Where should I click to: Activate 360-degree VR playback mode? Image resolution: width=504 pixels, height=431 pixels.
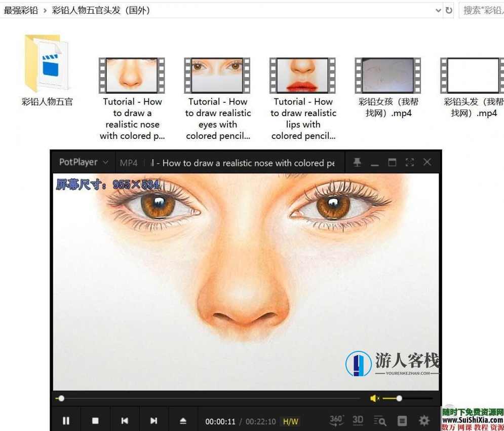[336, 420]
